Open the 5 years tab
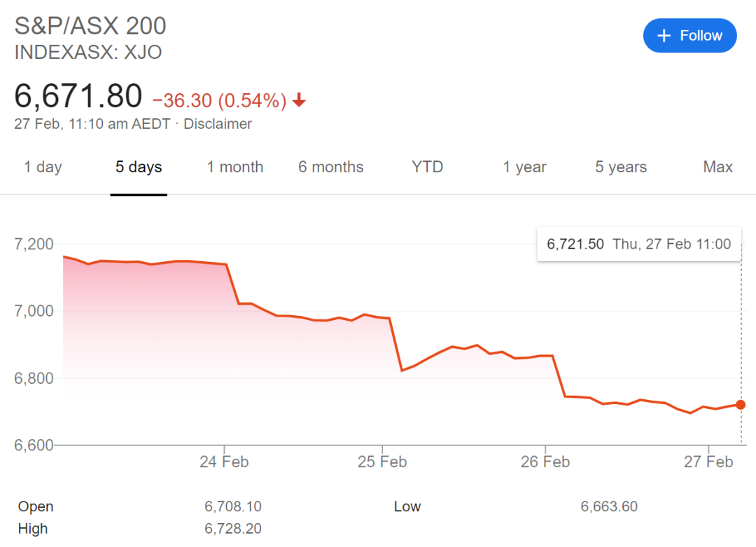756x547 pixels. 621,167
